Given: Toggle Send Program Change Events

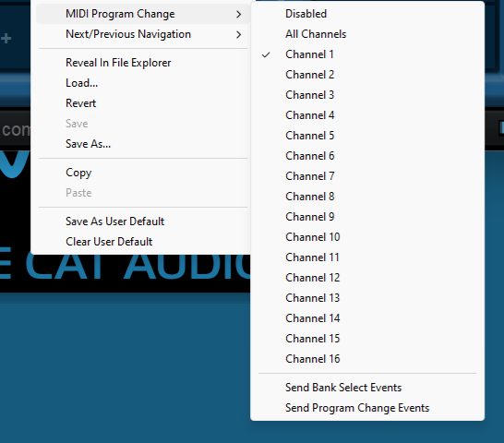Looking at the screenshot, I should click(x=367, y=408).
